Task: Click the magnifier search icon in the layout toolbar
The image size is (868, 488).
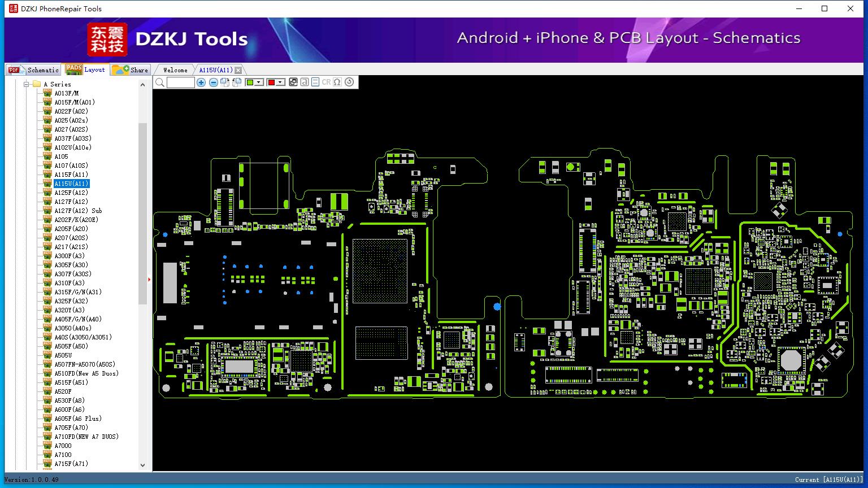Action: tap(160, 82)
